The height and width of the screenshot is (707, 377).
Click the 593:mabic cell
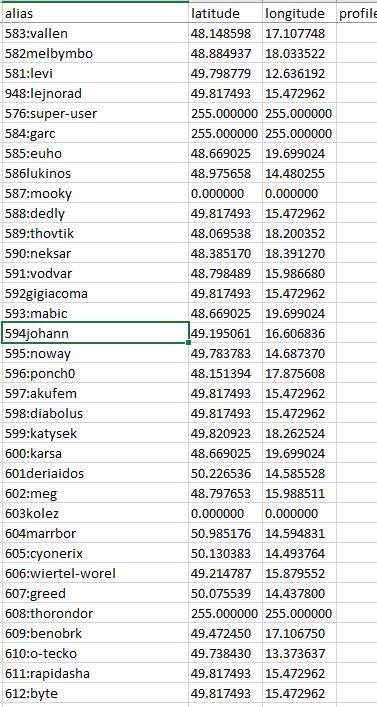tap(95, 313)
